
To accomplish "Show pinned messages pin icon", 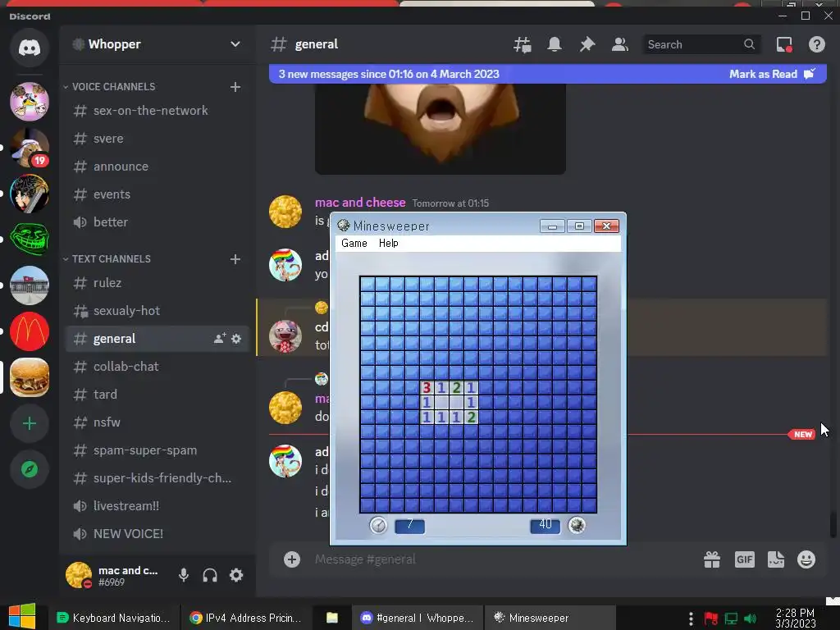I will click(x=587, y=44).
